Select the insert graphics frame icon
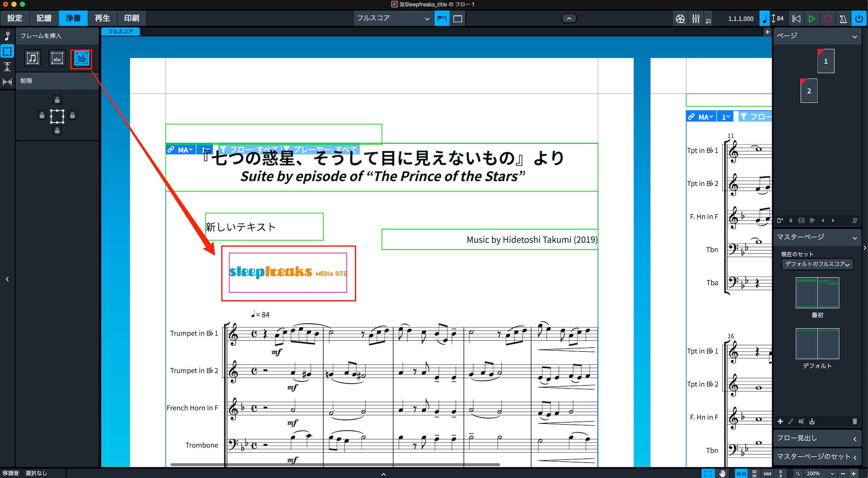Viewport: 868px width, 478px height. pyautogui.click(x=81, y=58)
